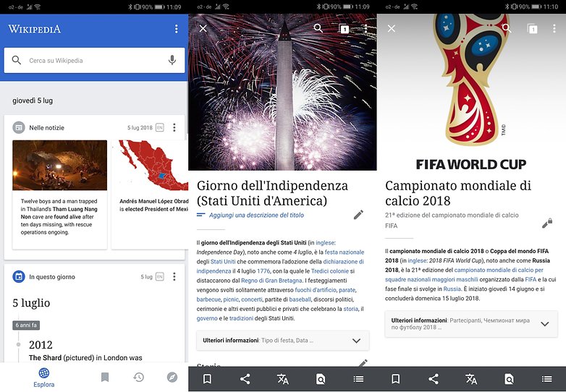Focus the Cerca su Wikipedia search field
This screenshot has width=566, height=392.
tap(94, 61)
